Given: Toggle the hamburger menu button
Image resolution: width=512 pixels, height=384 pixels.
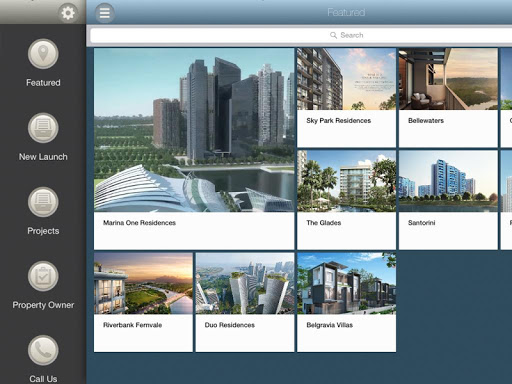Looking at the screenshot, I should pyautogui.click(x=105, y=13).
